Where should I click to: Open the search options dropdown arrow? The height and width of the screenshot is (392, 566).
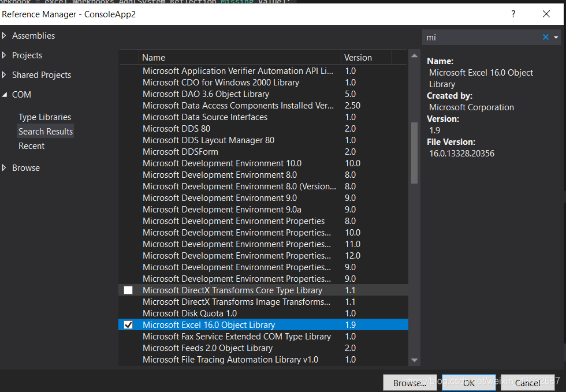(x=556, y=38)
